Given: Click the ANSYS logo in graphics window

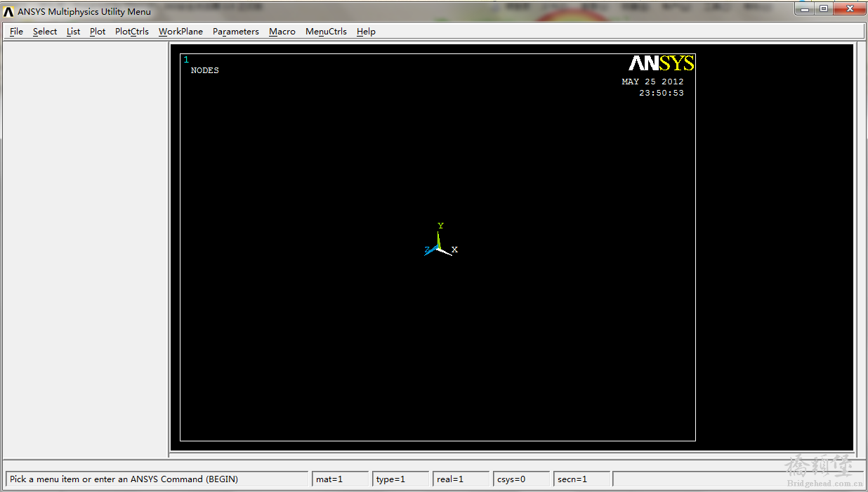Looking at the screenshot, I should [662, 63].
